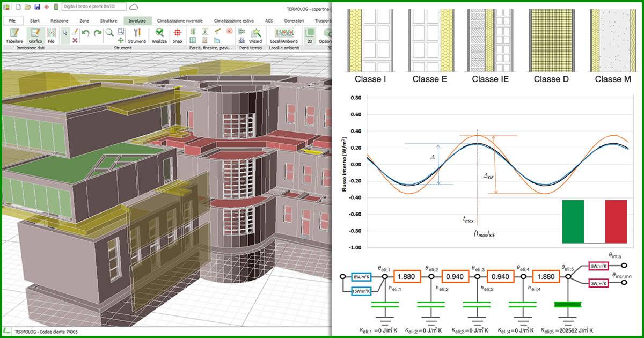
Task: Toggle the 2D view button
Action: click(x=309, y=35)
